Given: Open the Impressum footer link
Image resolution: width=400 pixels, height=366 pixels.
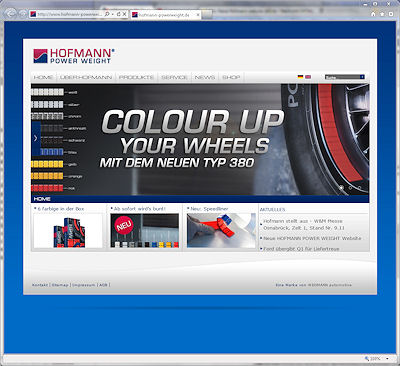Looking at the screenshot, I should point(84,285).
